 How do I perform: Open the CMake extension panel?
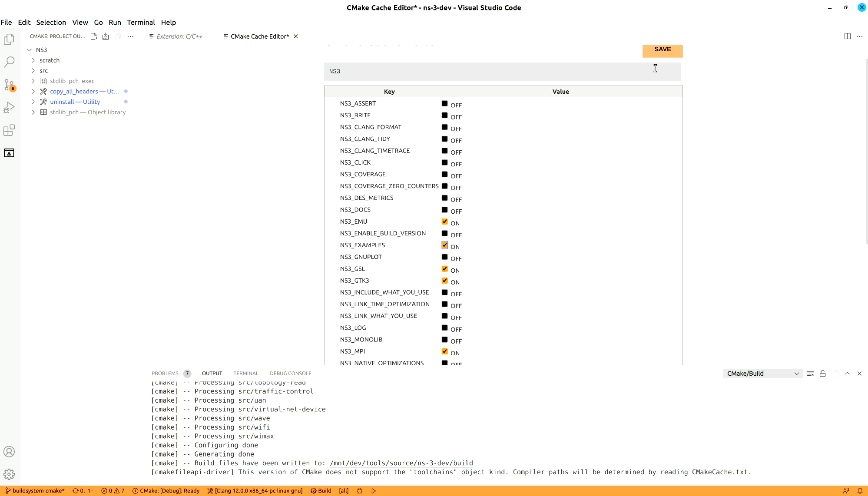coord(9,153)
